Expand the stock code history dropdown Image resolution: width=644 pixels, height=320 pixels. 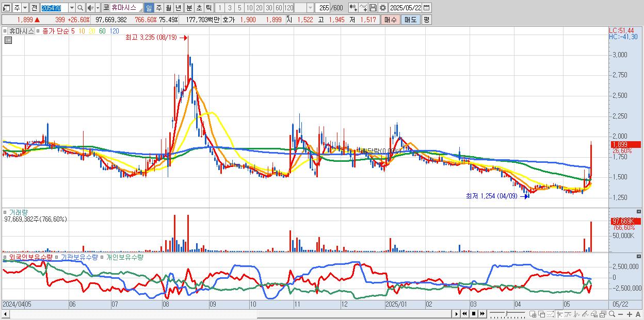coord(72,8)
